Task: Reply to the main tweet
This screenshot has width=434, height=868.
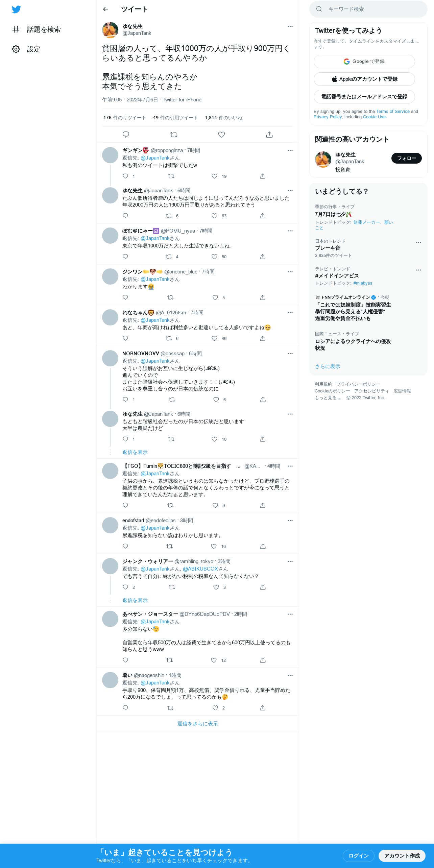Action: 126,135
